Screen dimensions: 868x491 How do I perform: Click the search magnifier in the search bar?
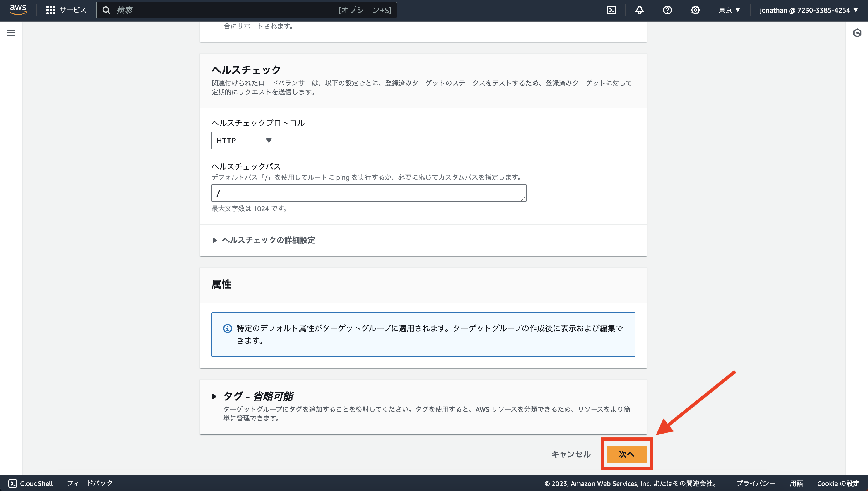coord(107,10)
